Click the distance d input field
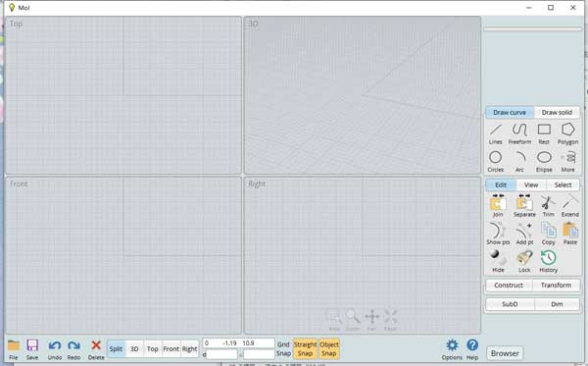Image resolution: width=588 pixels, height=366 pixels. tap(221, 354)
